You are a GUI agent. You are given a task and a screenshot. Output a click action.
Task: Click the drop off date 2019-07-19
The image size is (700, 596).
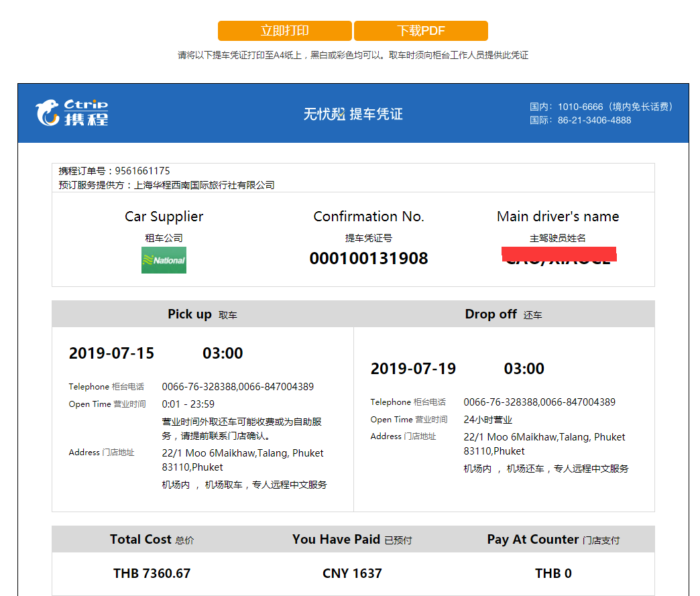coord(413,369)
